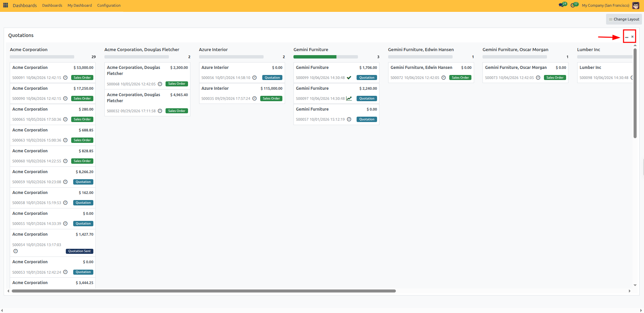Screen dimensions: 644x313
Task: Open the apps grid menu icon
Action: coord(5,5)
